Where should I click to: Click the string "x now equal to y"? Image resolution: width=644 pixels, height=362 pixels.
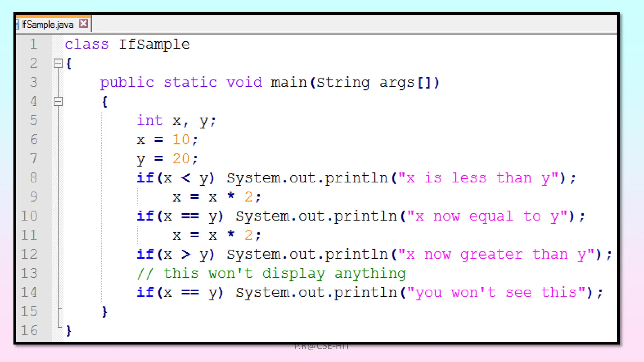pyautogui.click(x=487, y=216)
